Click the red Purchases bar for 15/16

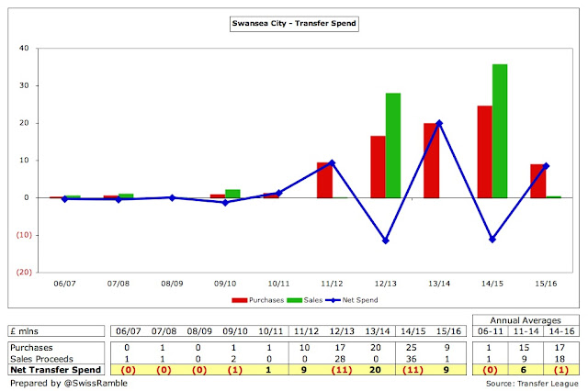point(538,181)
